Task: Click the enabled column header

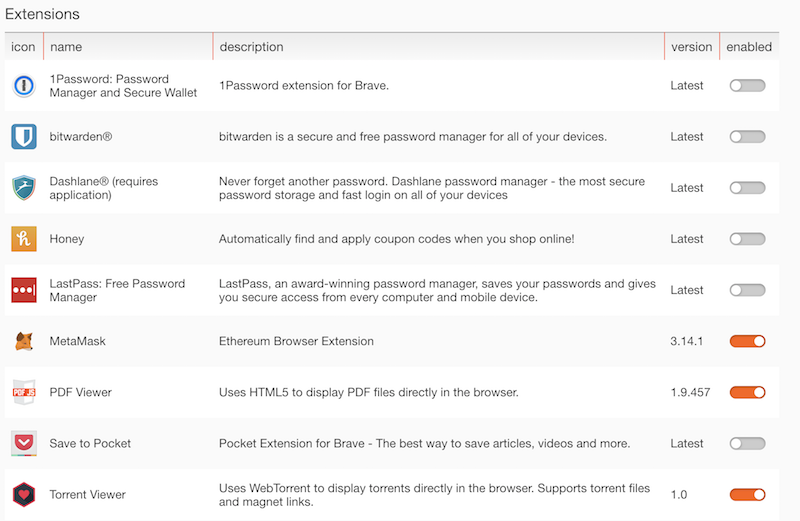Action: (x=749, y=47)
